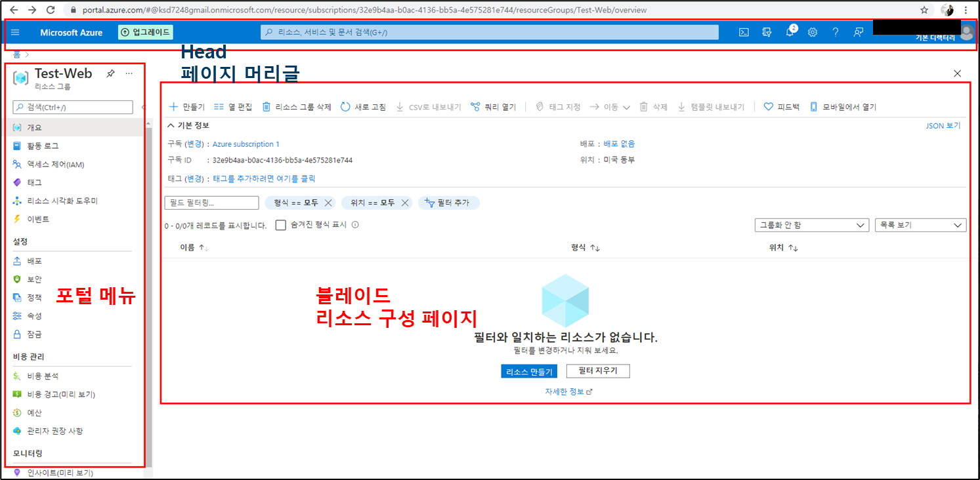The image size is (980, 480).
Task: Click the global 리소스, 서비스 search box
Action: [490, 32]
